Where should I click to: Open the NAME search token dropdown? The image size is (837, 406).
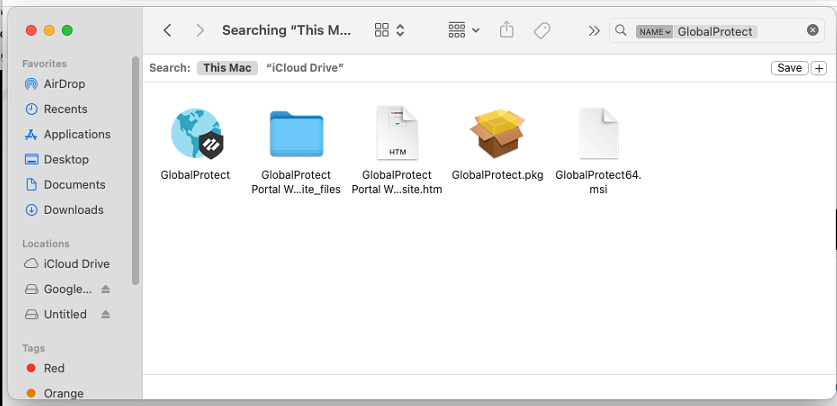654,31
